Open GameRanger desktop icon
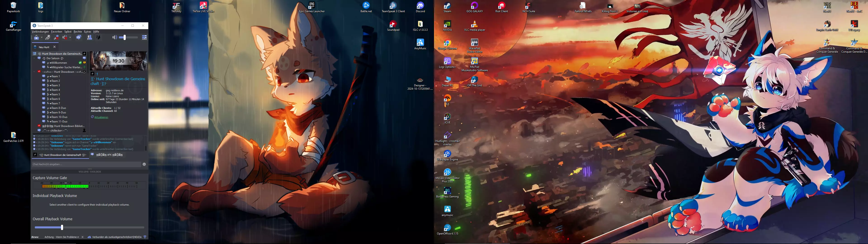The width and height of the screenshot is (868, 244). coord(14,26)
